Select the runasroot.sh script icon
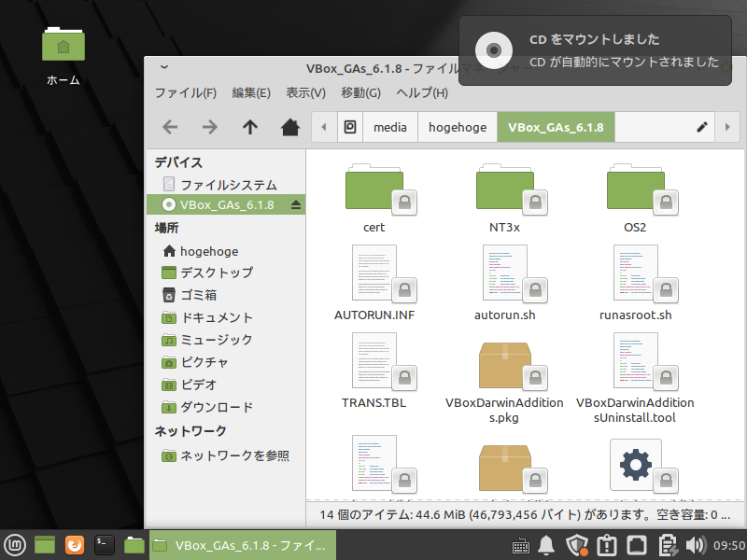The width and height of the screenshot is (747, 560). point(636,273)
